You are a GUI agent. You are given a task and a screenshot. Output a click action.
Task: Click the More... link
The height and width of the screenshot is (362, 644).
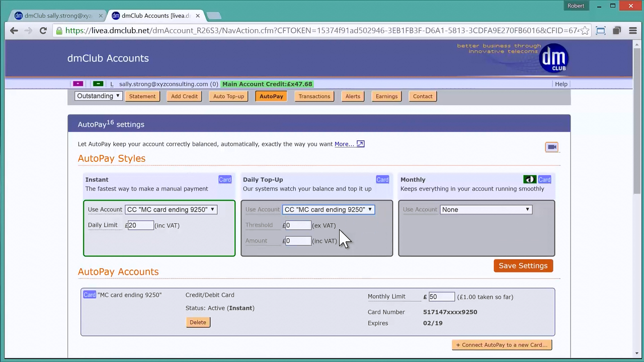click(x=344, y=144)
